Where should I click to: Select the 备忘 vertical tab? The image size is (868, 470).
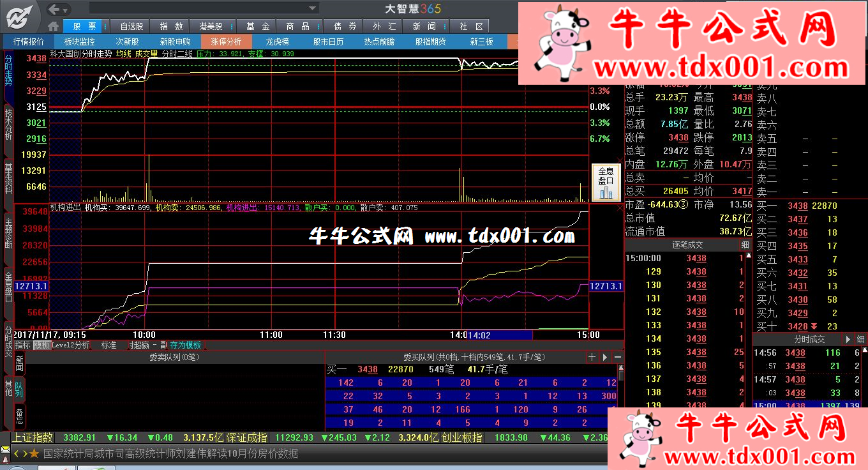[x=19, y=416]
